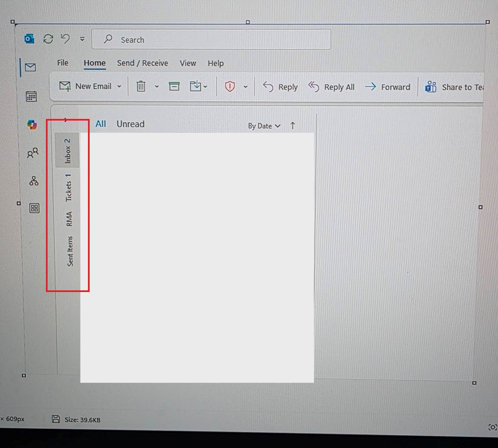Click the save disk icon in status bar

click(56, 419)
